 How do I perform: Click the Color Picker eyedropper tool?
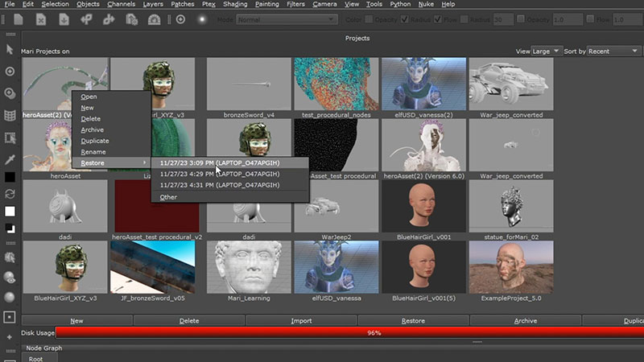tap(10, 159)
